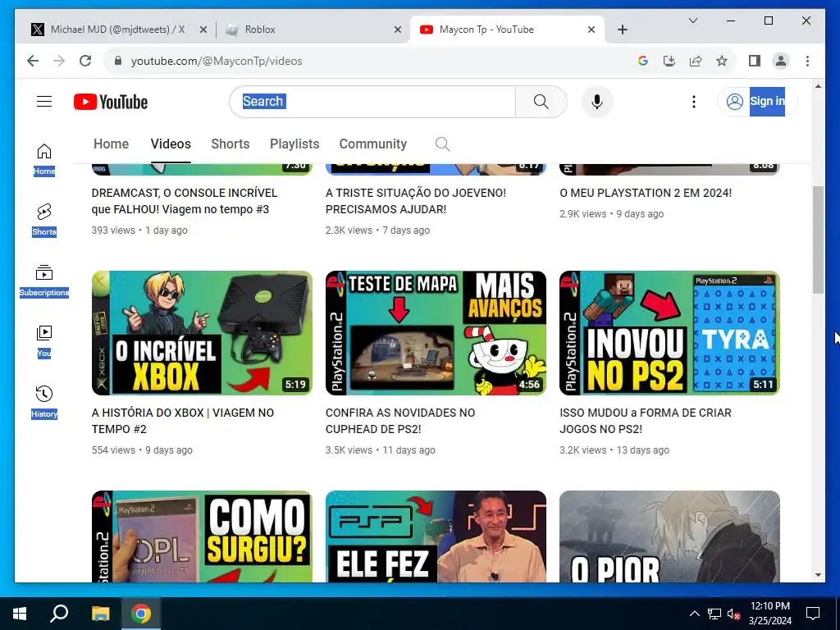Open the Chrome profile avatar
This screenshot has width=840, height=630.
tap(781, 61)
